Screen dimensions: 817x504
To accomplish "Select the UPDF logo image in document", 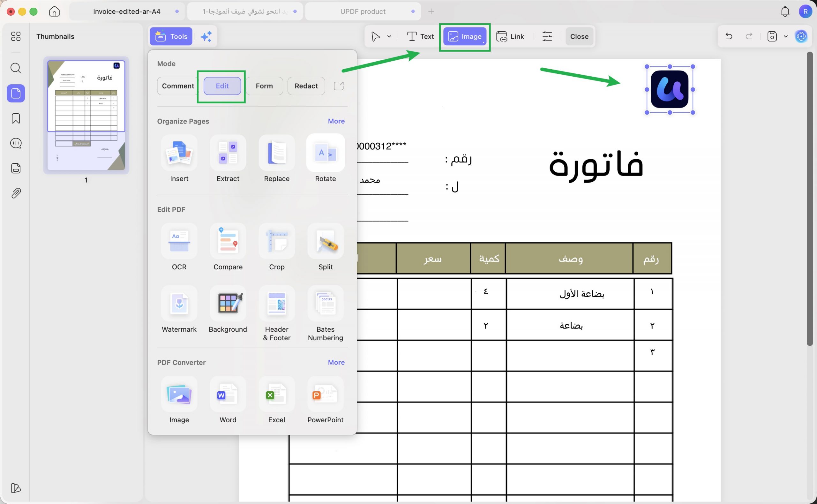I will [669, 89].
